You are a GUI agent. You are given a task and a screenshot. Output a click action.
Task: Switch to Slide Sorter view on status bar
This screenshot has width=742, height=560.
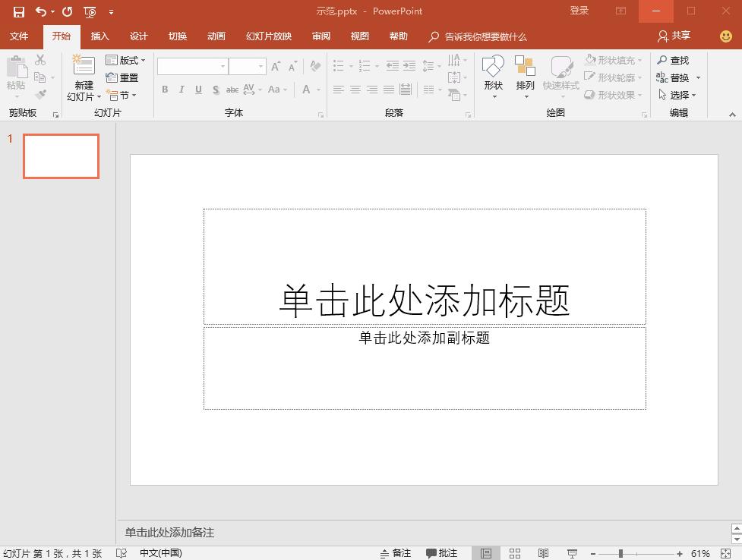515,552
